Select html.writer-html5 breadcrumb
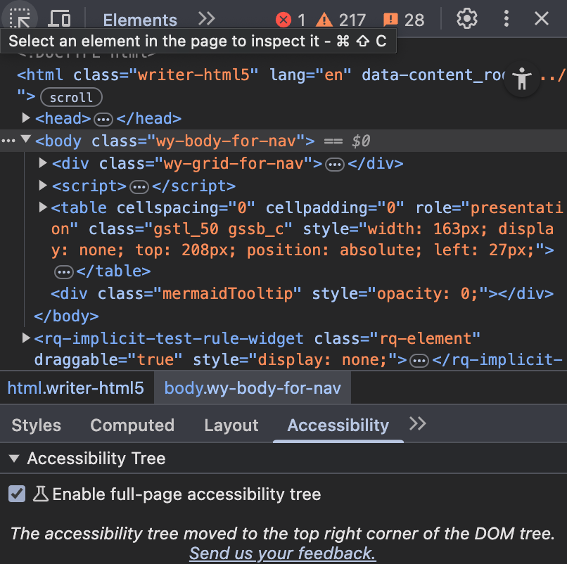This screenshot has height=564, width=568. point(76,388)
